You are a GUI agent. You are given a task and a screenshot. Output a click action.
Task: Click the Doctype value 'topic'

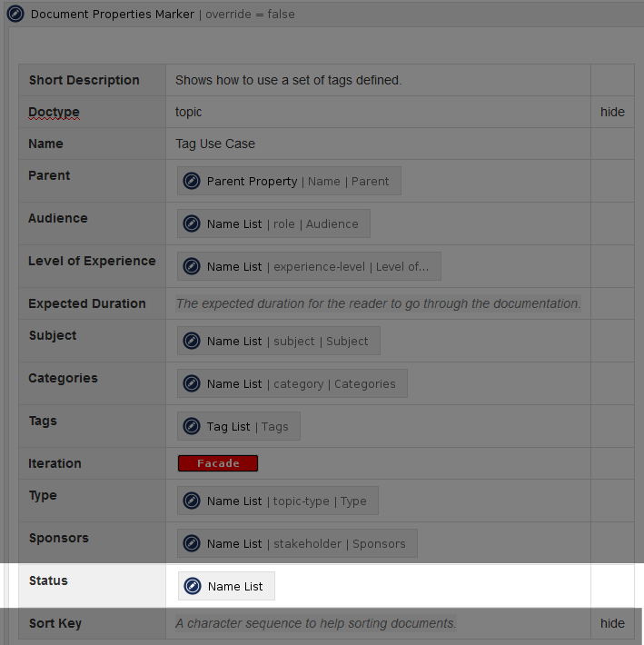[x=189, y=112]
